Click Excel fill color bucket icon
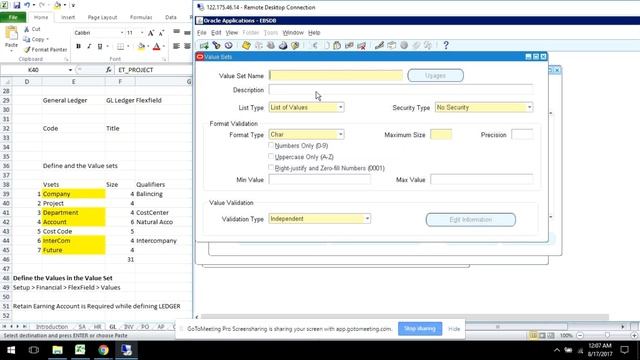Viewport: 640px width, 360px height. (x=141, y=47)
